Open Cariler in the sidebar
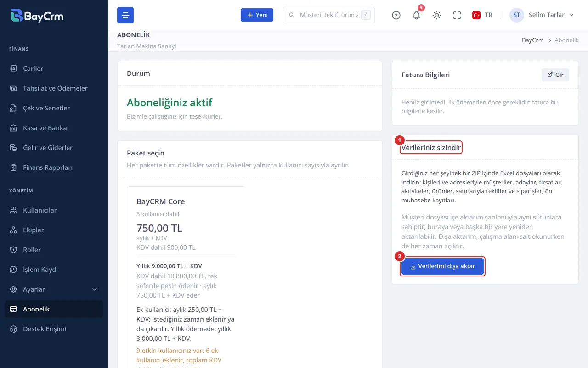The width and height of the screenshot is (588, 368). 54,69
